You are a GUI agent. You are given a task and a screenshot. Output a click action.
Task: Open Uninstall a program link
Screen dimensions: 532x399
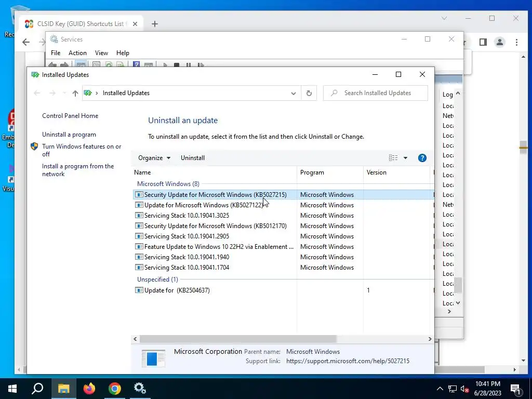[69, 135]
